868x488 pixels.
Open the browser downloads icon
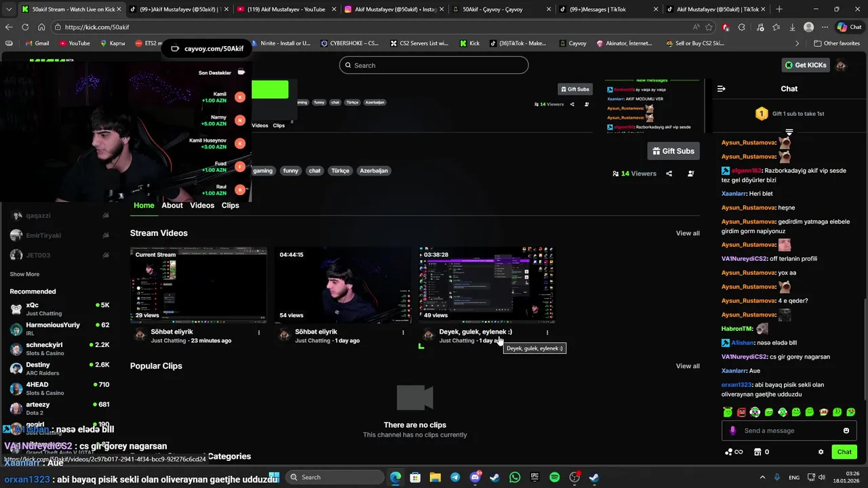pyautogui.click(x=793, y=27)
